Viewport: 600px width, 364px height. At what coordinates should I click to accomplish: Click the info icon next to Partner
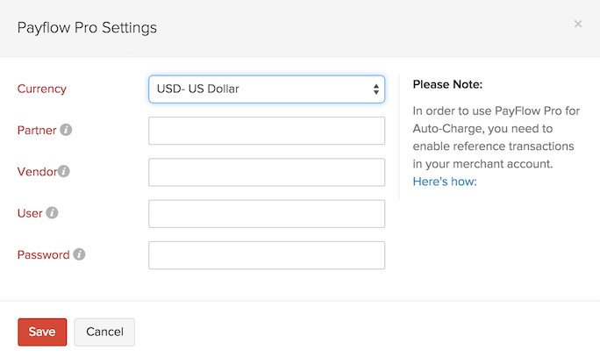tap(66, 131)
